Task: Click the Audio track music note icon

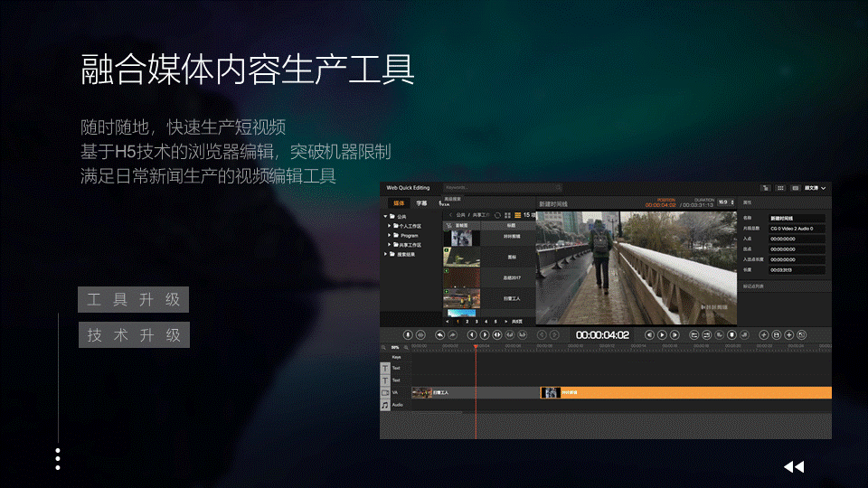Action: [385, 406]
